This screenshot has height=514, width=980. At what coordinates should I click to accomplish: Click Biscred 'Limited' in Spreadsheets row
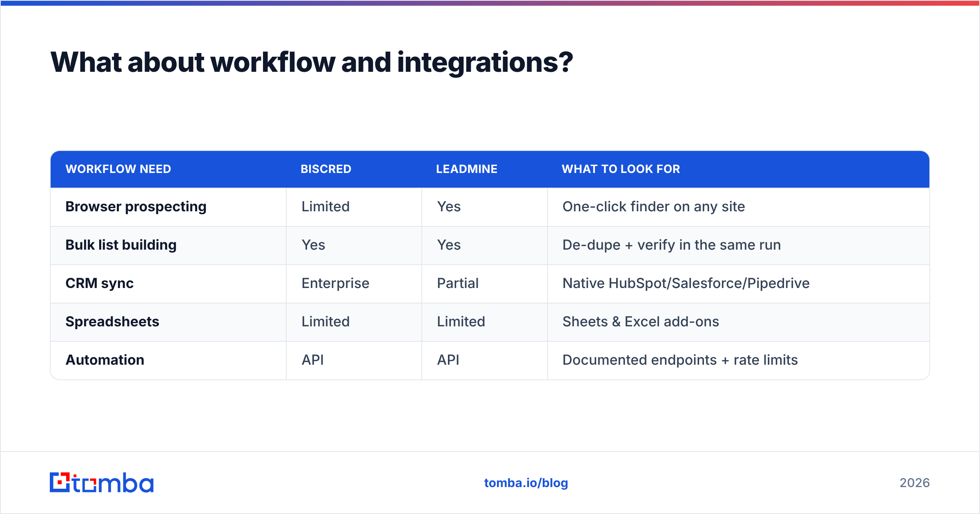[x=325, y=322]
